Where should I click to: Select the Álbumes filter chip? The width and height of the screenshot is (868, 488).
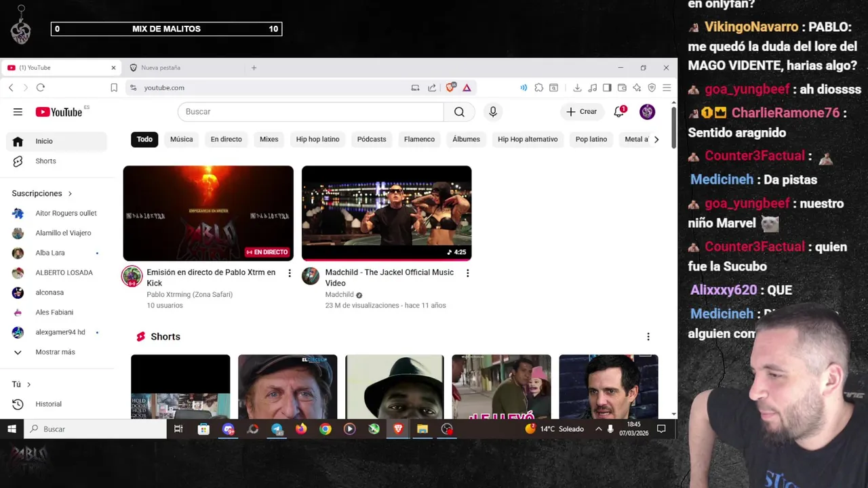click(x=466, y=139)
